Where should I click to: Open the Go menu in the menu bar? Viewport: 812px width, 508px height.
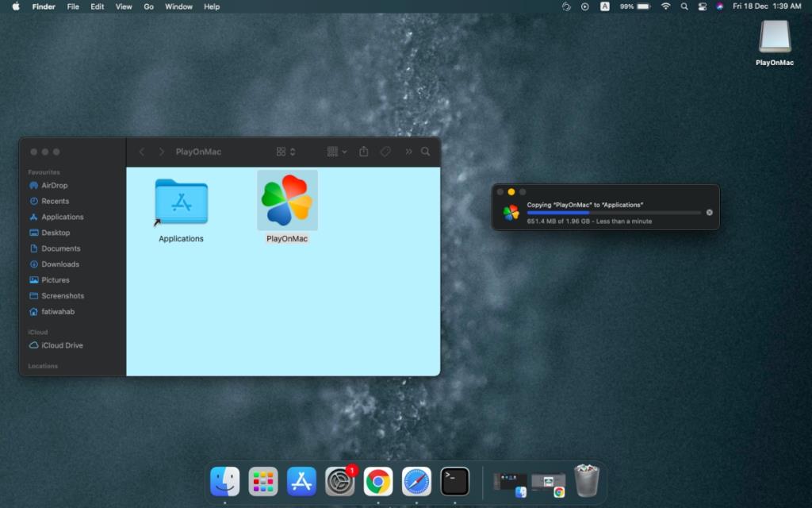point(148,6)
